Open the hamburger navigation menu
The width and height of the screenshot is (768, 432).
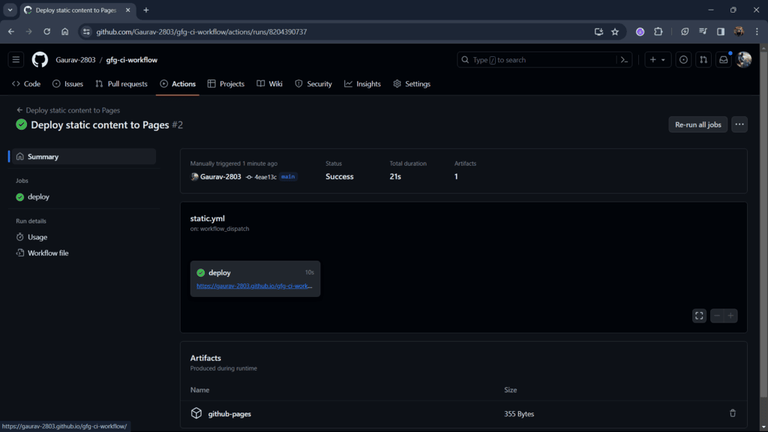pos(16,60)
